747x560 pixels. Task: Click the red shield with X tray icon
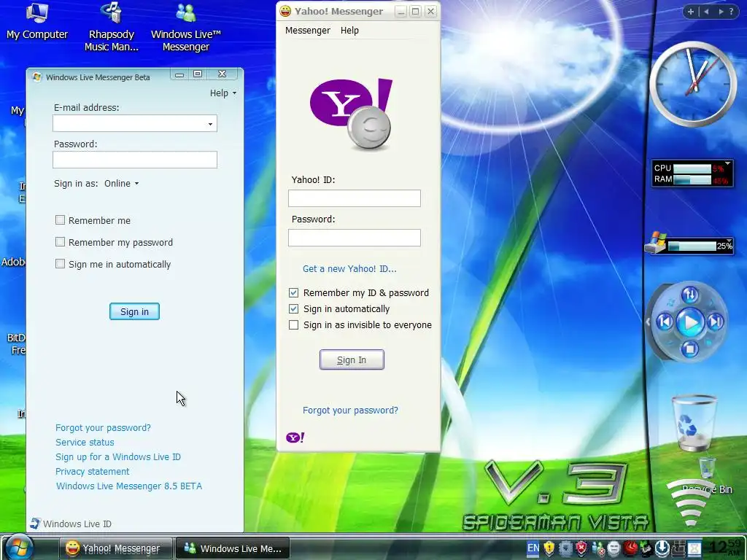click(581, 548)
